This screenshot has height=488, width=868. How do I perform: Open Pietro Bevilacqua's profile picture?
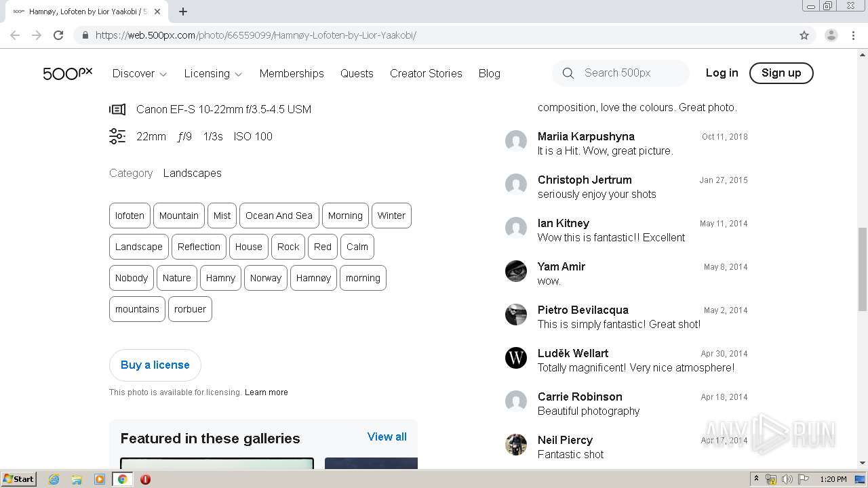[516, 314]
